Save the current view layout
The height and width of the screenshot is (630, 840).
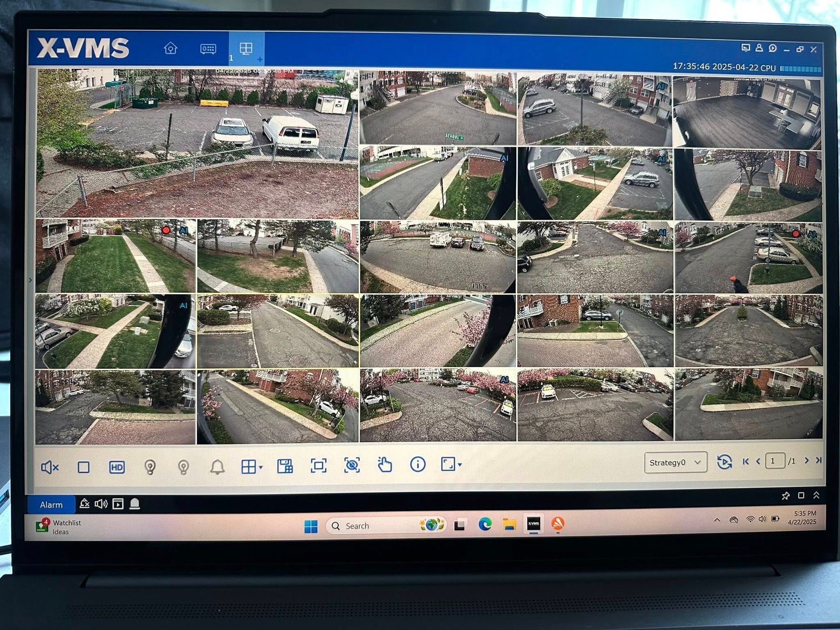(x=284, y=466)
